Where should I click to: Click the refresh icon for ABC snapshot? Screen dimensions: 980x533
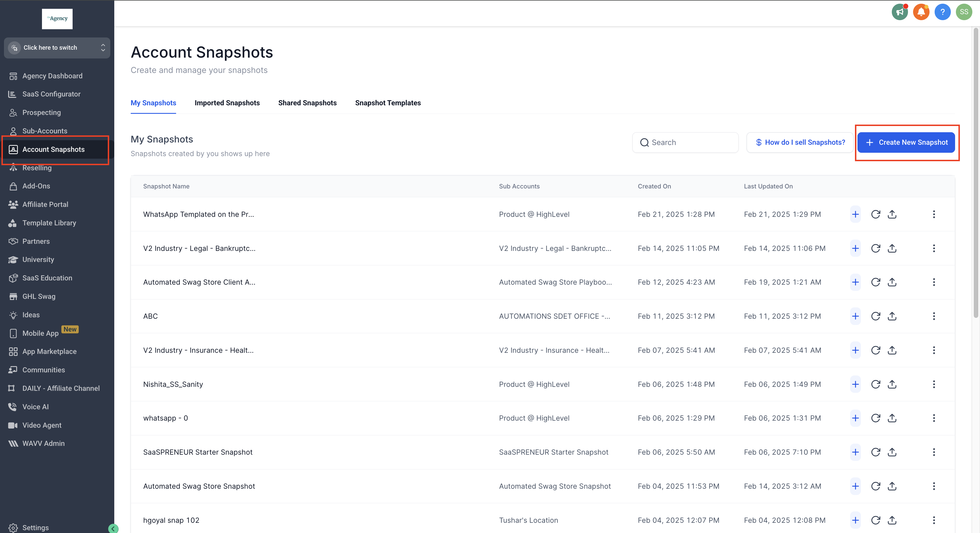875,316
